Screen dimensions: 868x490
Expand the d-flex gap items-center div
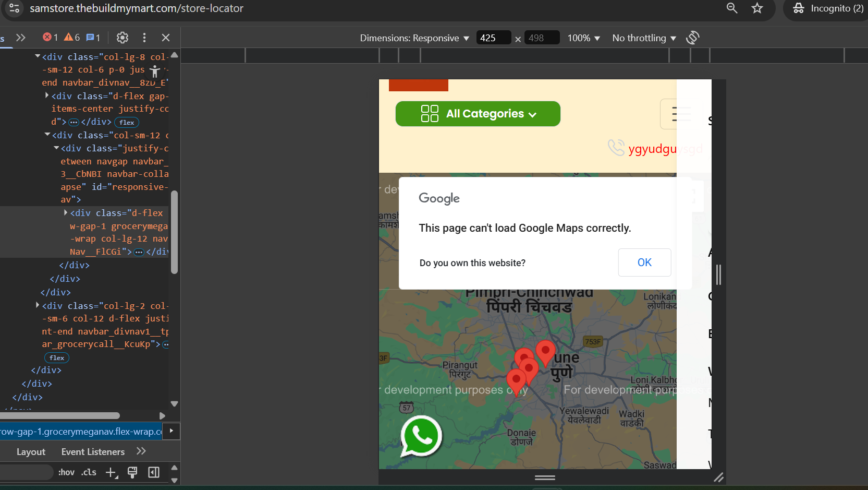[x=47, y=95]
